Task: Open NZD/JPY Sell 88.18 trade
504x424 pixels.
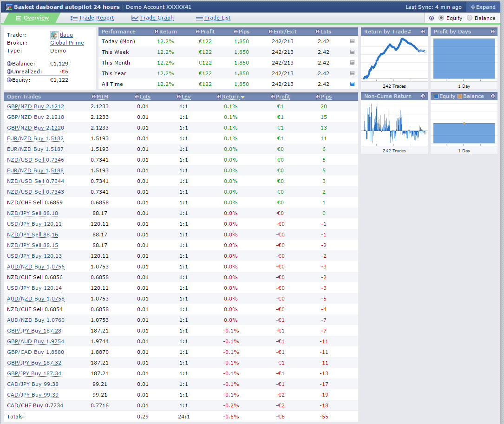Action: pyautogui.click(x=33, y=214)
